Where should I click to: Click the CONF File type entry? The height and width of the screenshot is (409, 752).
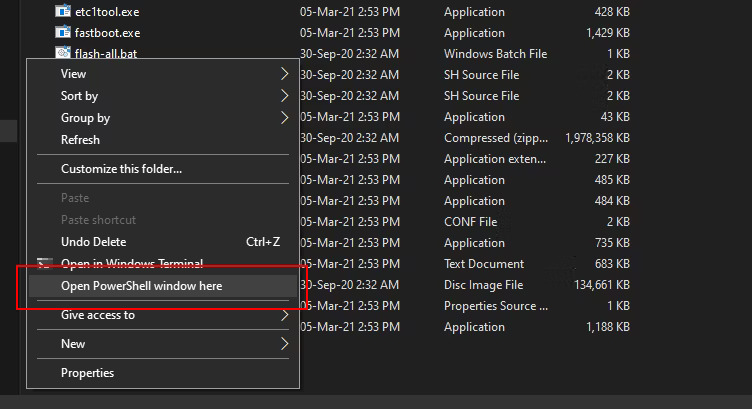click(470, 222)
